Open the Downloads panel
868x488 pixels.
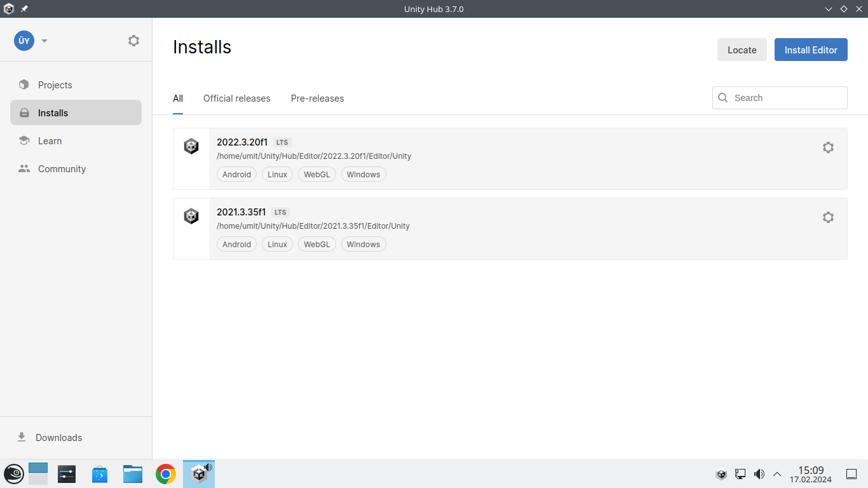[58, 438]
